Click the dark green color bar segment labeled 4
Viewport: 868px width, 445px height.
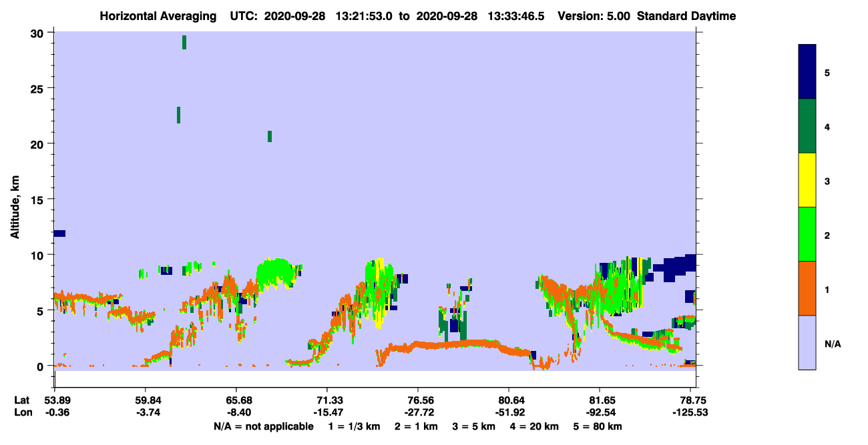tap(807, 126)
